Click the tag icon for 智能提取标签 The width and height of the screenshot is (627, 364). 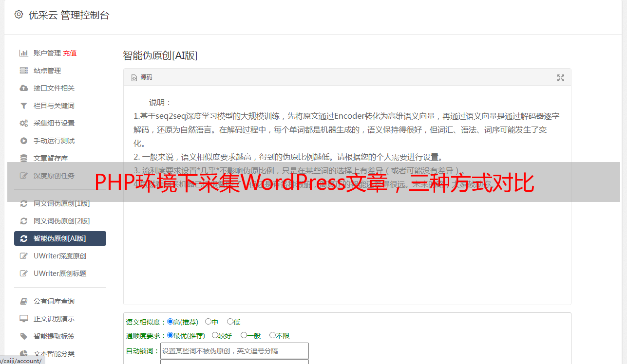[x=23, y=336]
